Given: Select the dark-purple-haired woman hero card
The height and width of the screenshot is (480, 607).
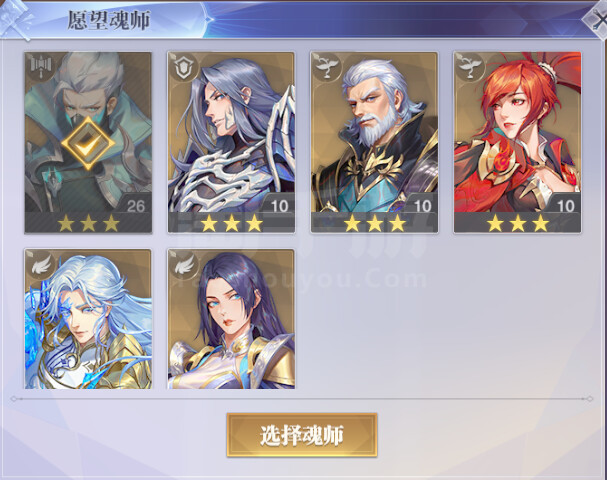Looking at the screenshot, I should tap(231, 319).
